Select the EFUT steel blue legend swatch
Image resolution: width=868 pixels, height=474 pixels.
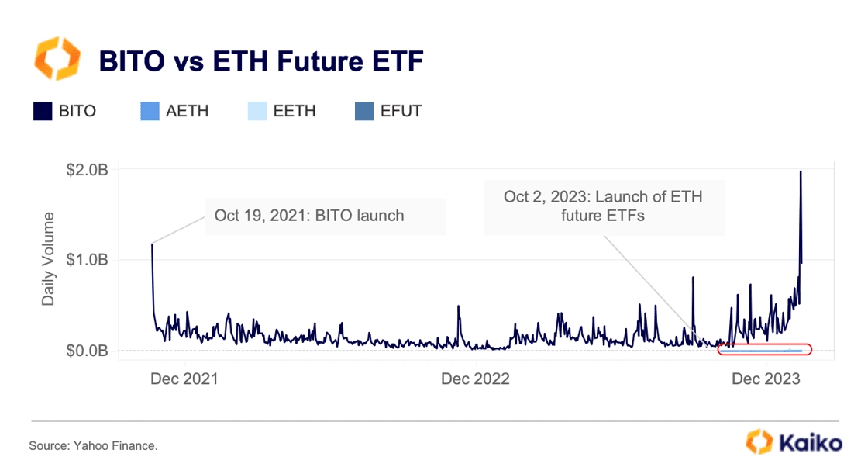coord(363,111)
